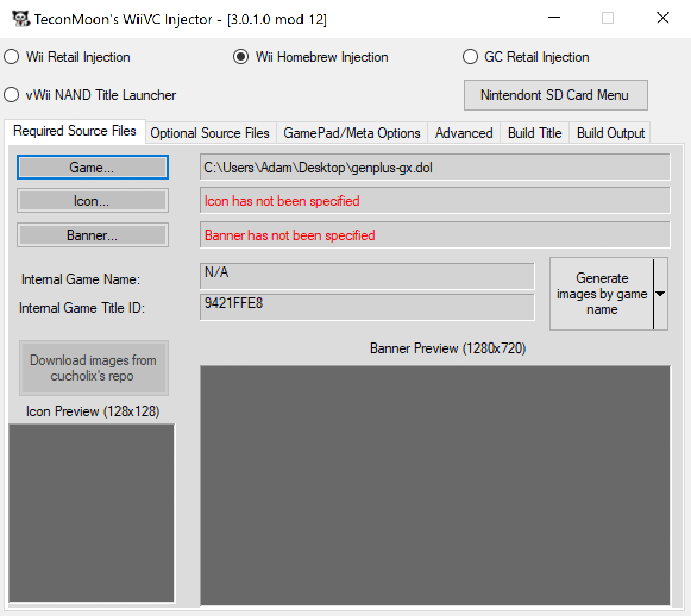Click the 'Icon Preview (128x128)' label
Image resolution: width=691 pixels, height=616 pixels.
pyautogui.click(x=93, y=411)
